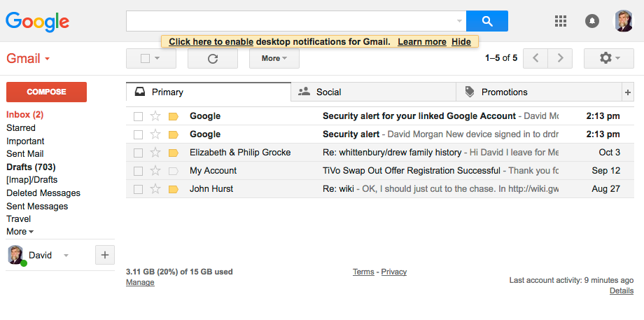The width and height of the screenshot is (644, 320).
Task: Open David's chat status dropdown
Action: point(66,256)
